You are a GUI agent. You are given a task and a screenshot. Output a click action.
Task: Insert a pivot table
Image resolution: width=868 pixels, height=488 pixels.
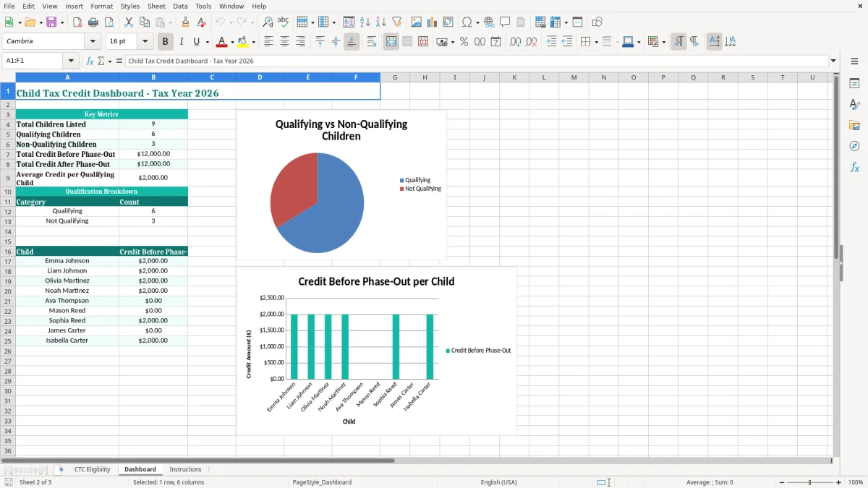click(448, 22)
